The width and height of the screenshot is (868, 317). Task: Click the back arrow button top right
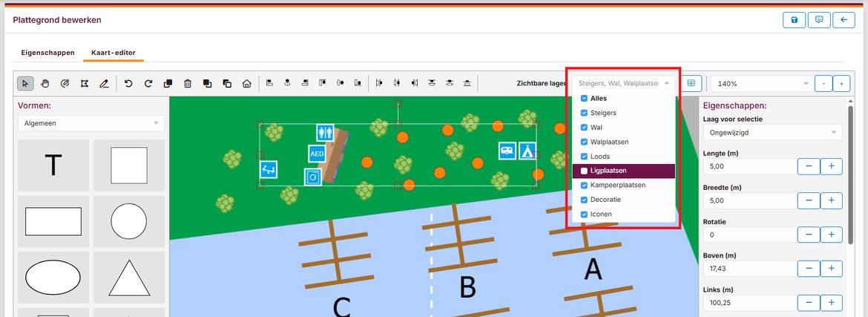point(843,20)
